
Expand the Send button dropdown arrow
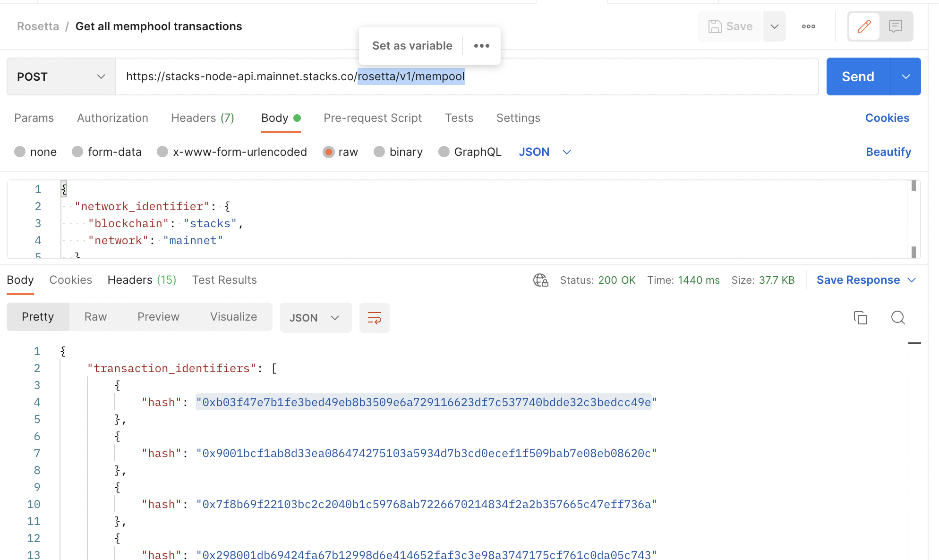pyautogui.click(x=905, y=76)
